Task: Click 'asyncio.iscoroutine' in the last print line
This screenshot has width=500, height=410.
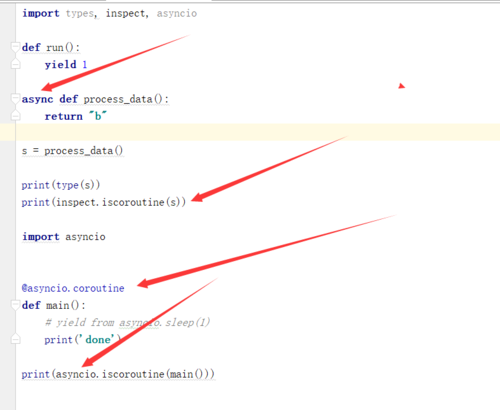Action: tap(110, 374)
